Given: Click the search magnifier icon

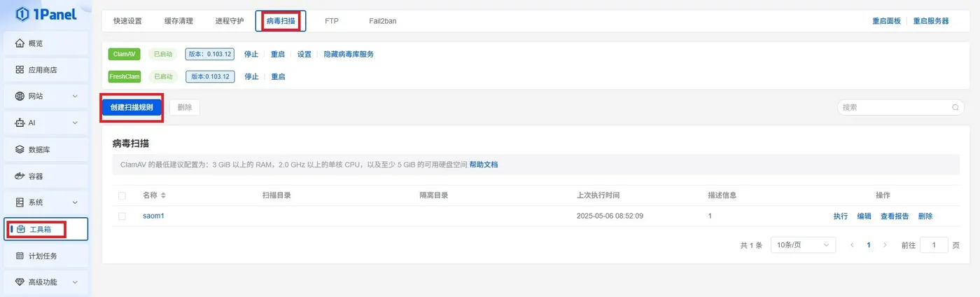Looking at the screenshot, I should click(955, 107).
